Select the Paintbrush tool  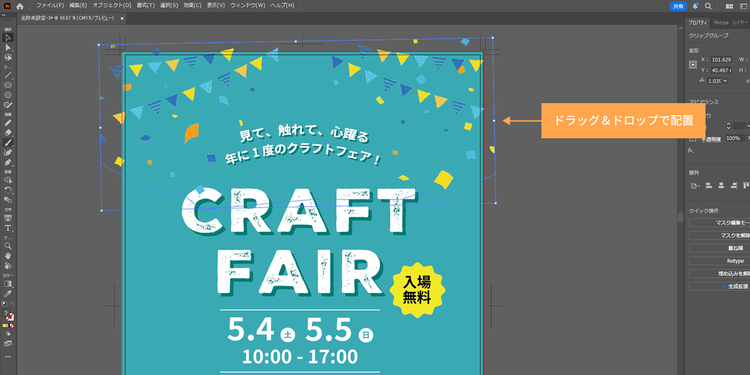pos(8,143)
